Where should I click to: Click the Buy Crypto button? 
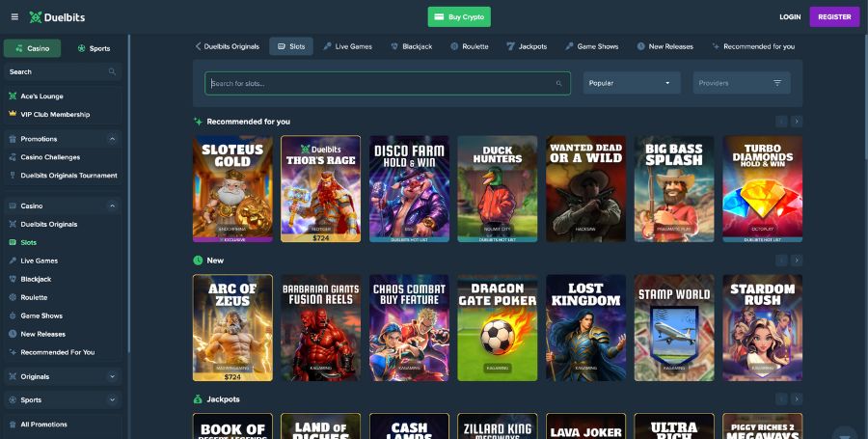459,17
